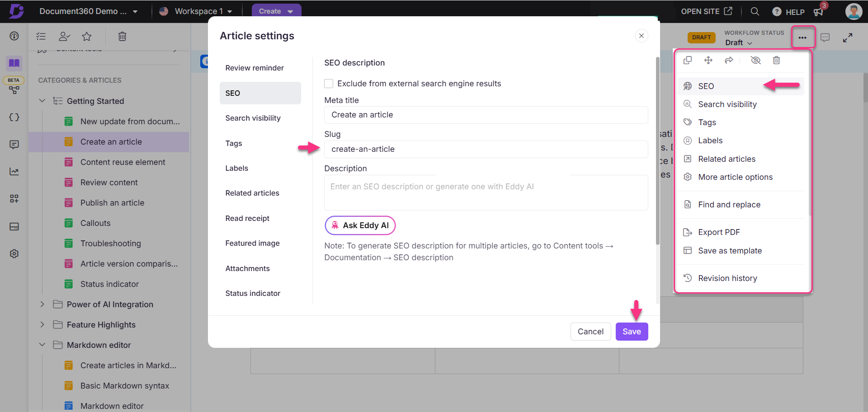Click the Meta title input field
Image resolution: width=868 pixels, height=412 pixels.
coord(486,115)
